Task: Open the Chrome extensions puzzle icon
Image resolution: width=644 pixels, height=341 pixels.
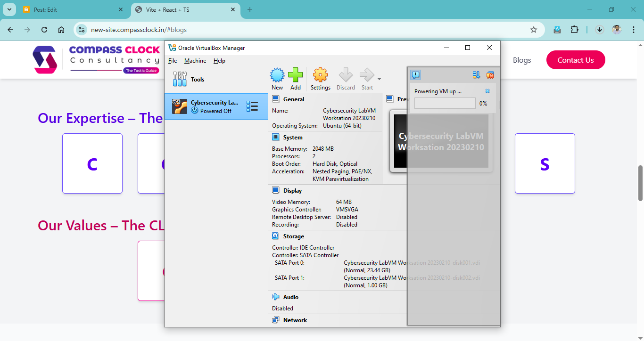Action: 574,30
